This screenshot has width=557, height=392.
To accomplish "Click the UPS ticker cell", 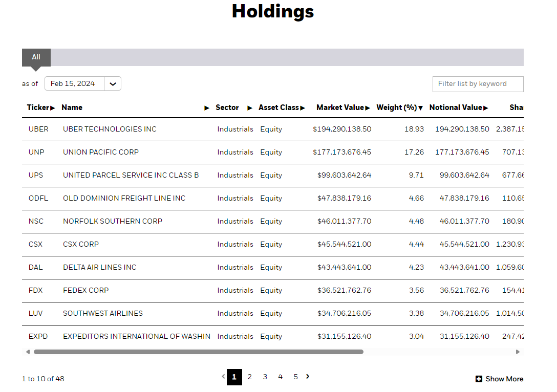I will click(36, 176).
